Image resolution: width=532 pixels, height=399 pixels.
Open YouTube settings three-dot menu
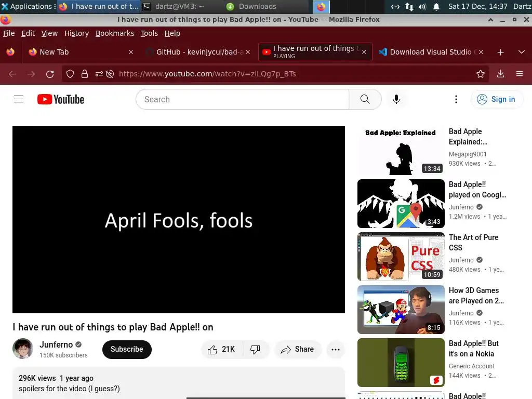(x=456, y=99)
